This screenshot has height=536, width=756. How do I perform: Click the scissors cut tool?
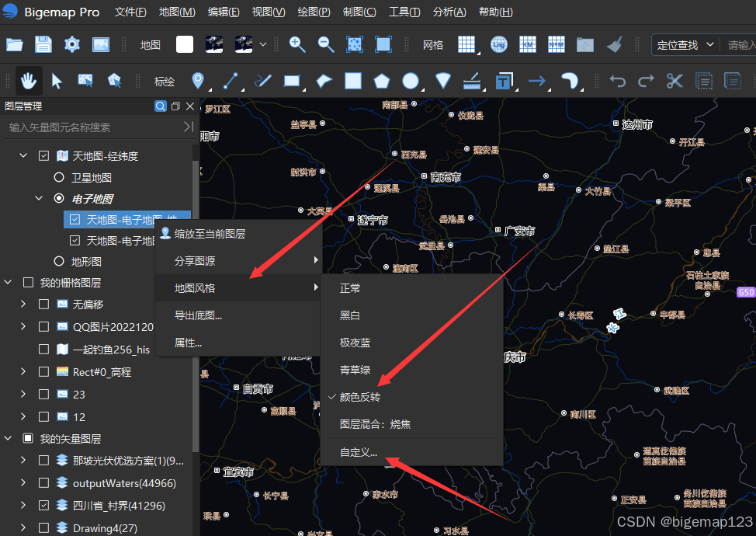(675, 81)
